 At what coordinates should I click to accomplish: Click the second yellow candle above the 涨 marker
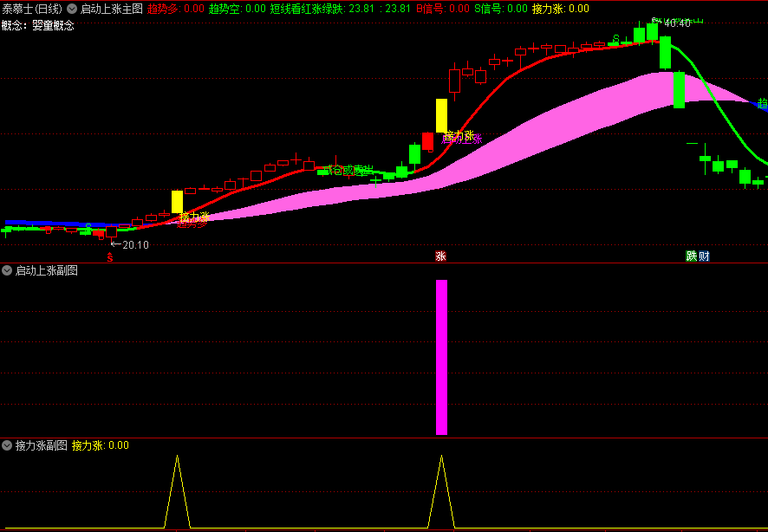click(441, 115)
